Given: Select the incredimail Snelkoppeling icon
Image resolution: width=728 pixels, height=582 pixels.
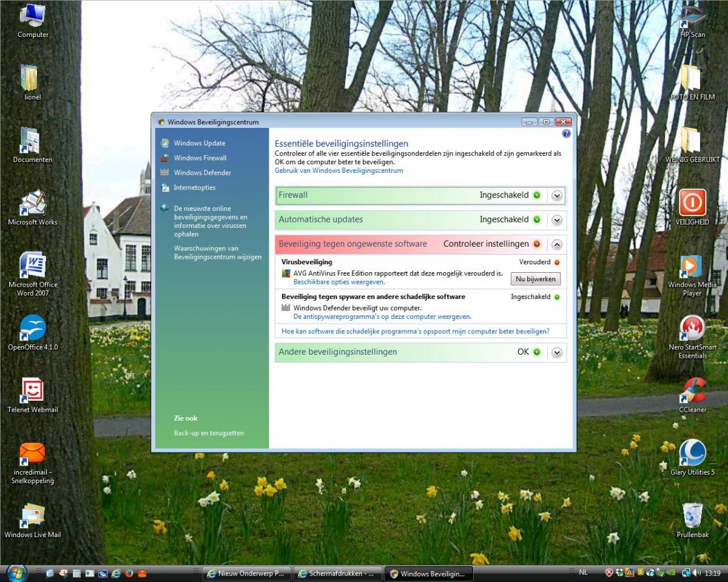Looking at the screenshot, I should (32, 463).
